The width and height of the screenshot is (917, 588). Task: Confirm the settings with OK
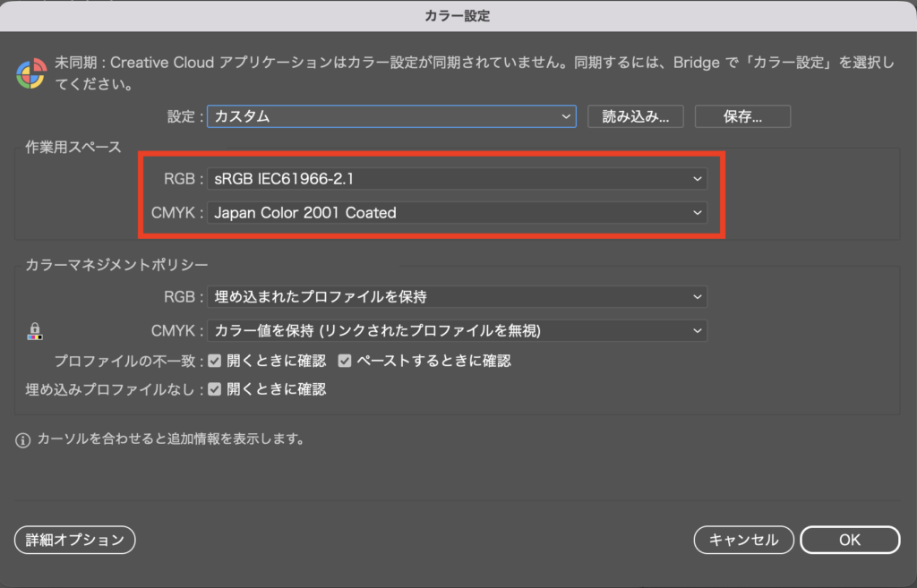coord(849,540)
